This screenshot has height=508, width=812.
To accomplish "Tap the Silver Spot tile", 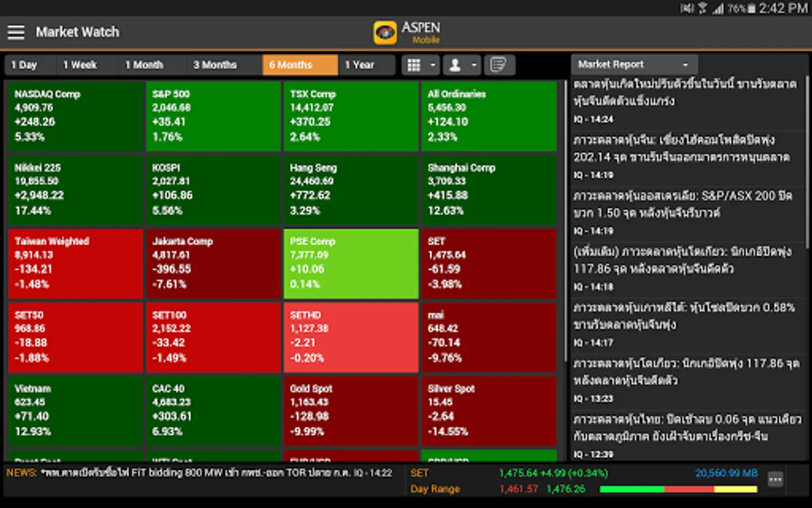I will (489, 411).
